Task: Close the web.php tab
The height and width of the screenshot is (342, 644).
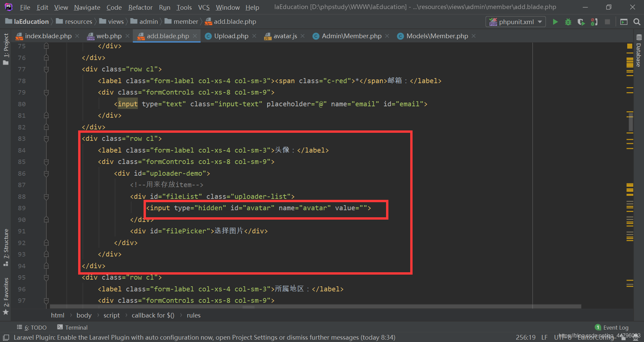Action: (127, 36)
